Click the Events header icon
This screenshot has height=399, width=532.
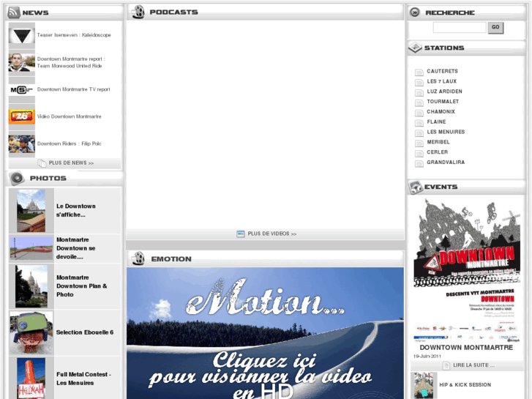pyautogui.click(x=416, y=187)
